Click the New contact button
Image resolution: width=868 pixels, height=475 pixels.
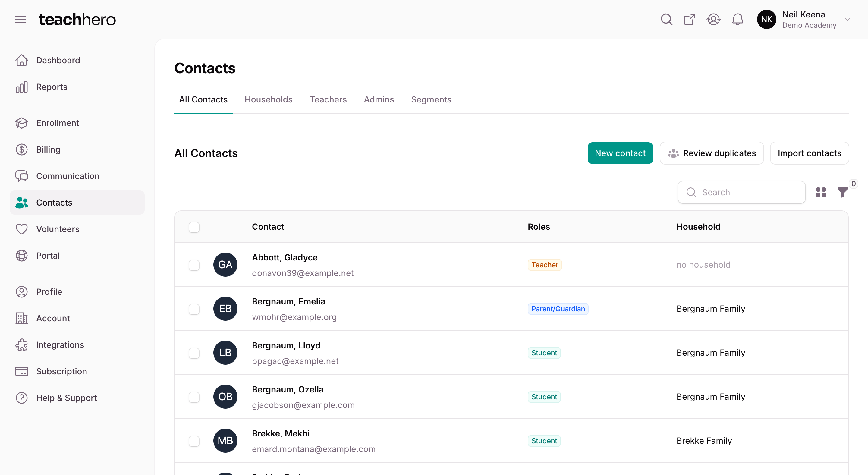620,153
